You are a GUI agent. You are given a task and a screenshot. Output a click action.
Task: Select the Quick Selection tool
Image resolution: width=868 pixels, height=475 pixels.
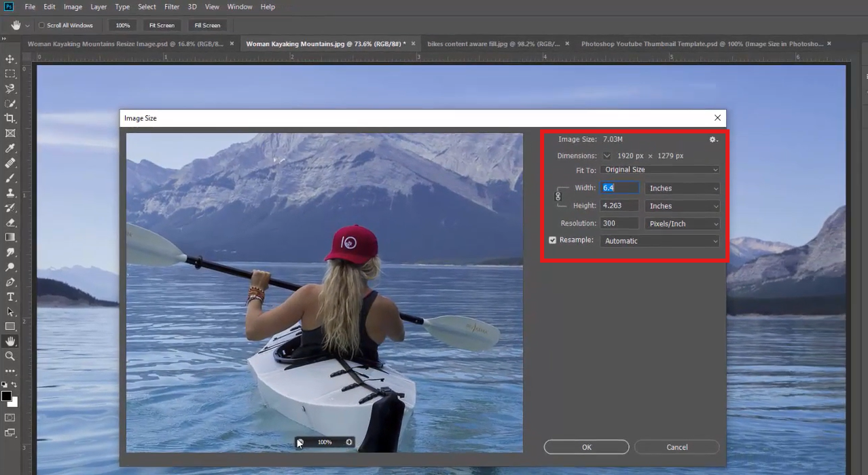tap(10, 104)
